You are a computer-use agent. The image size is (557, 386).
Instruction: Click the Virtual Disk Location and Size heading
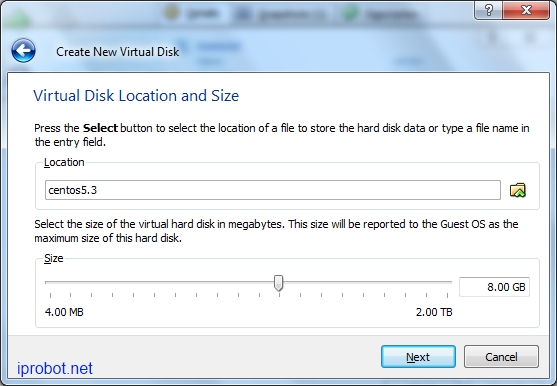pos(136,96)
